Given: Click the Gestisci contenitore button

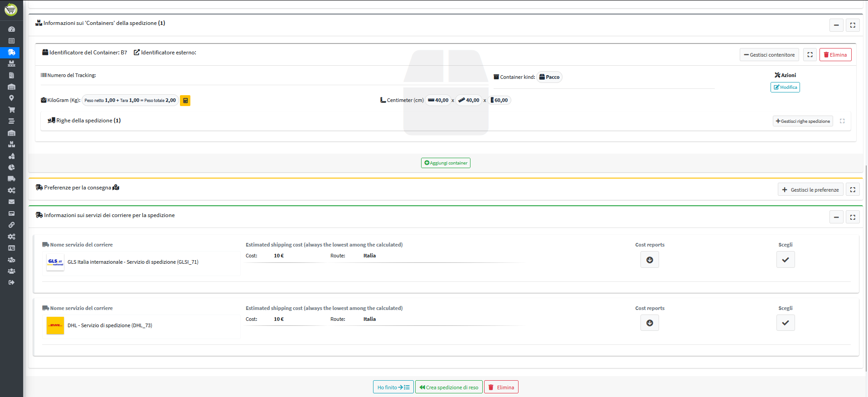Looking at the screenshot, I should [x=769, y=55].
